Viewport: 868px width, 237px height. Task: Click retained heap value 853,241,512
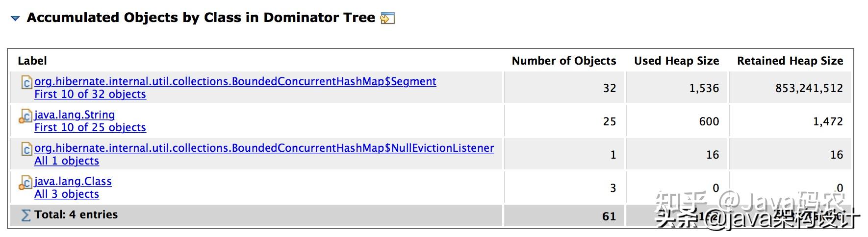(x=809, y=88)
